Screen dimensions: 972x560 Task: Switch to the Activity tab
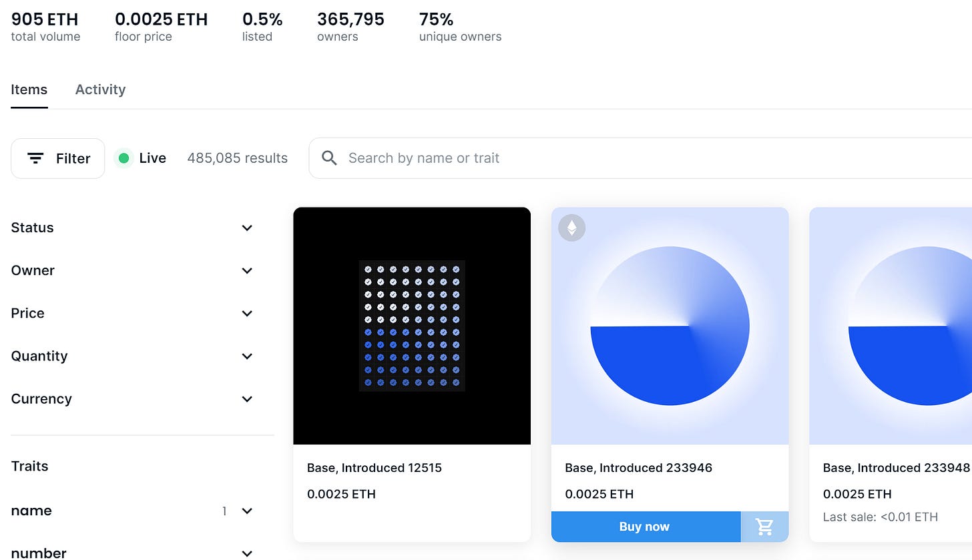click(x=100, y=89)
